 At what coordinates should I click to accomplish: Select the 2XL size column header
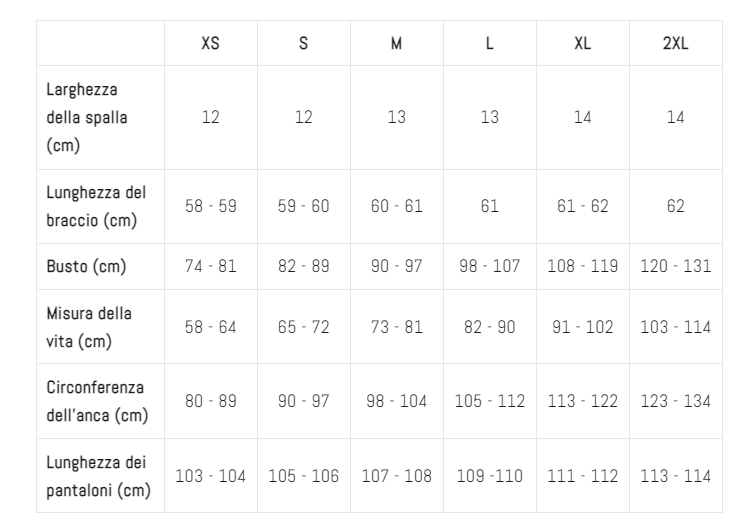[675, 44]
